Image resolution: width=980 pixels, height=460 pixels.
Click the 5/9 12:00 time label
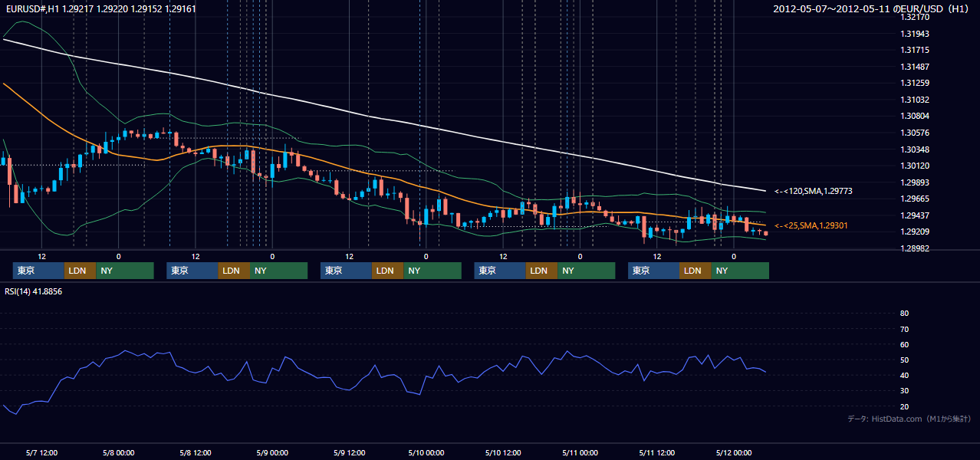pos(349,452)
